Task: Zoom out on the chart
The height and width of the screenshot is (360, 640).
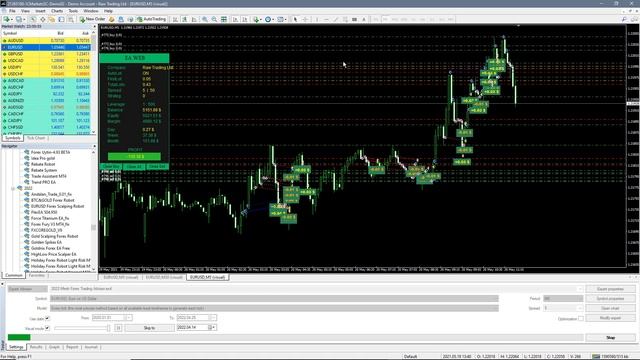Action: click(214, 19)
